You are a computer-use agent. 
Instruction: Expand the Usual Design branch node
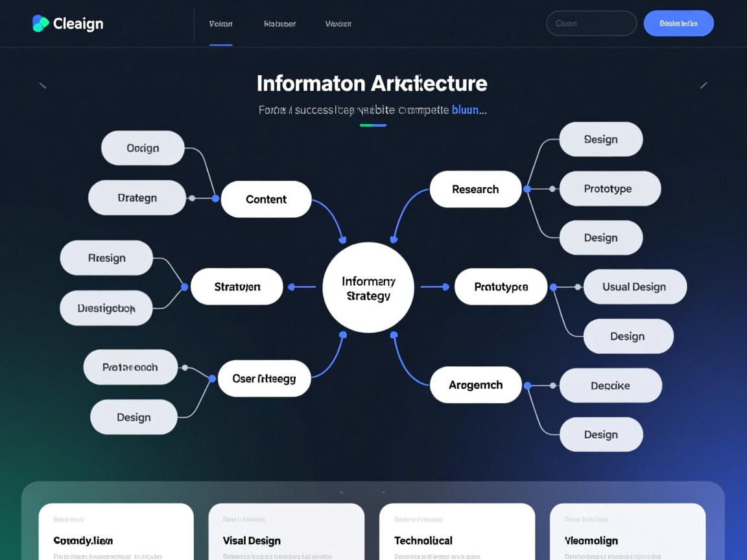(635, 286)
